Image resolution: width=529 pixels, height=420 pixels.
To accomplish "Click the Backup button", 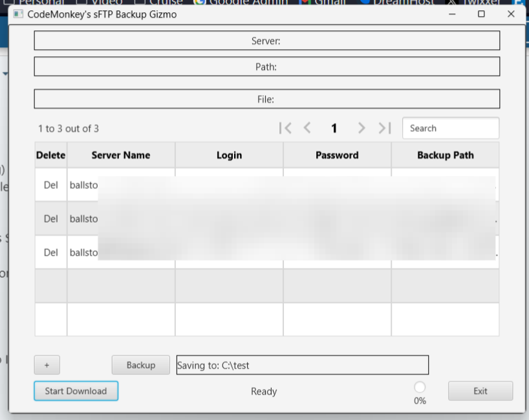I will (141, 365).
